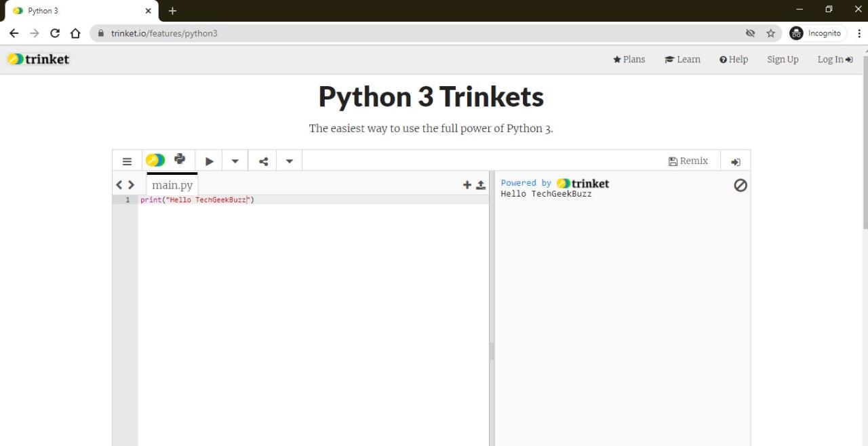Click the trinket logo icon in the toolbar
Viewport: 868px width, 446px height.
155,160
